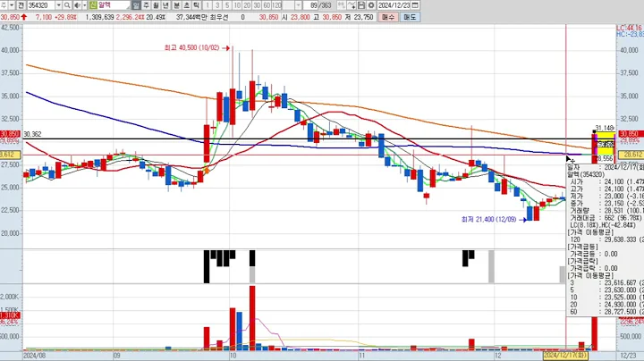This screenshot has height=361, width=644.
Task: Click the save diskette icon
Action: (x=361, y=5)
